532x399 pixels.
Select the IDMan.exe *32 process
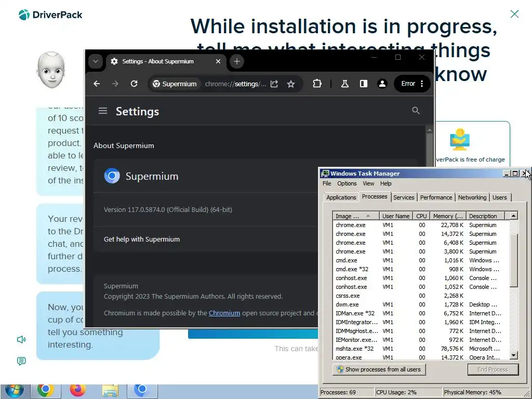point(421,313)
